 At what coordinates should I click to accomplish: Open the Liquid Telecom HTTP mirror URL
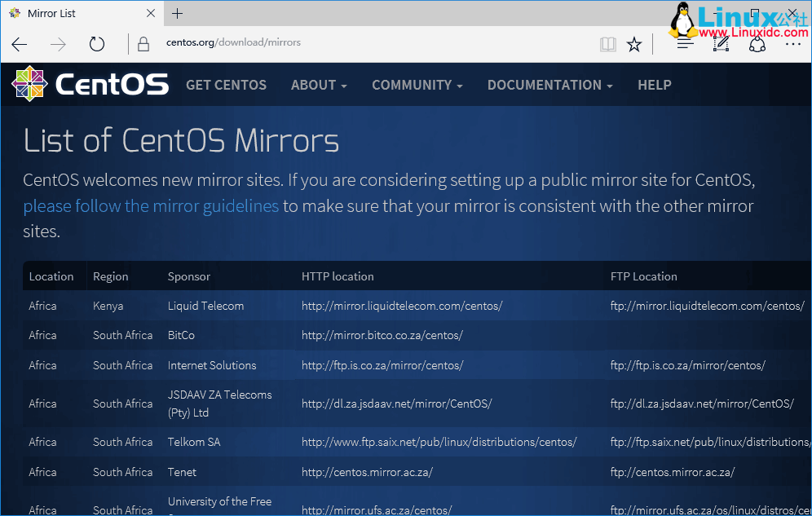402,306
